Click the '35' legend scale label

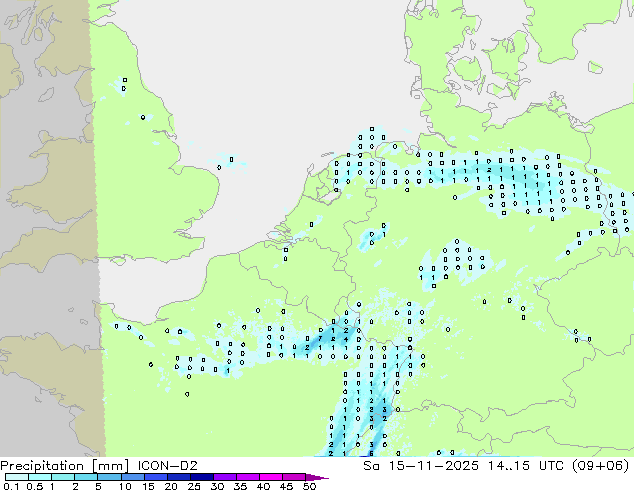click(240, 486)
